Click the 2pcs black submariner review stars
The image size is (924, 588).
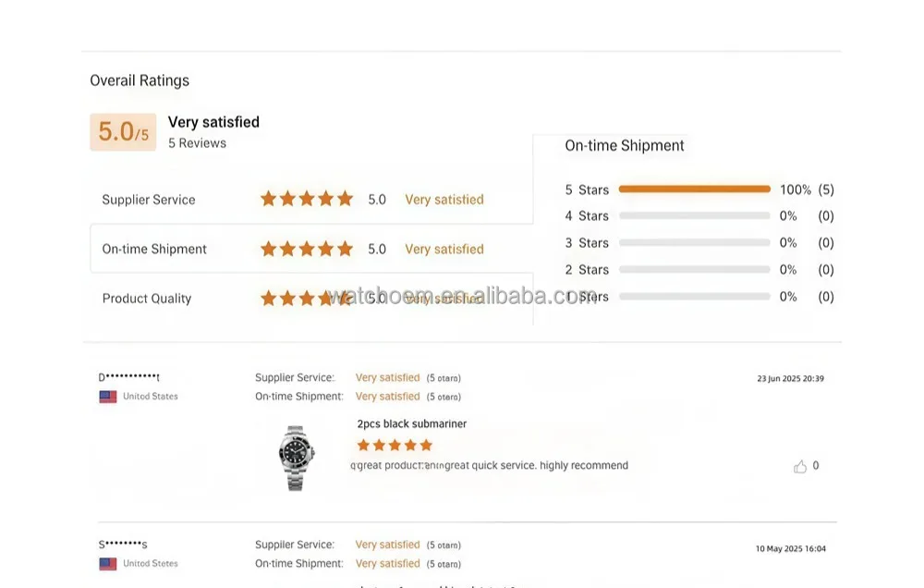[395, 446]
